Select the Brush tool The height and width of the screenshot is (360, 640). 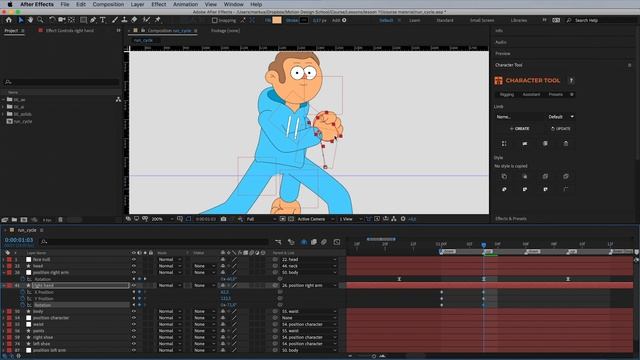(x=115, y=20)
